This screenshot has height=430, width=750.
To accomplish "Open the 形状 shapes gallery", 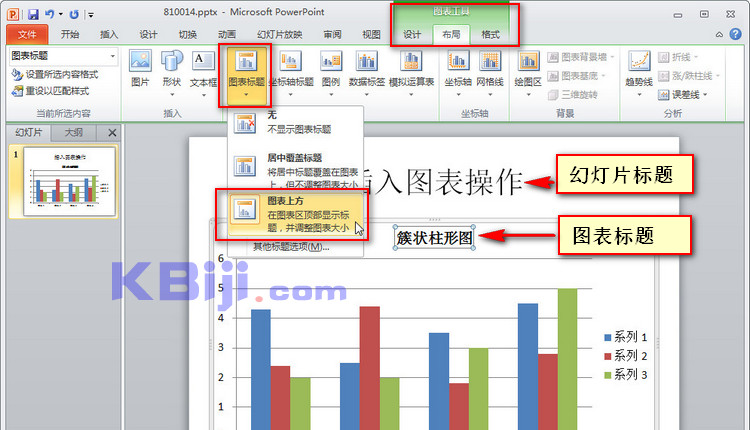I will click(172, 73).
